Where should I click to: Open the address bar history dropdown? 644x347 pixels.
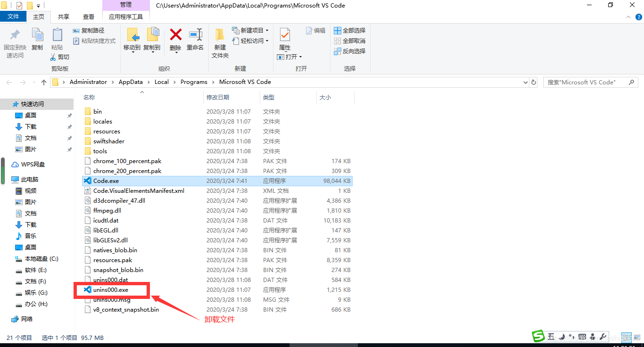526,82
